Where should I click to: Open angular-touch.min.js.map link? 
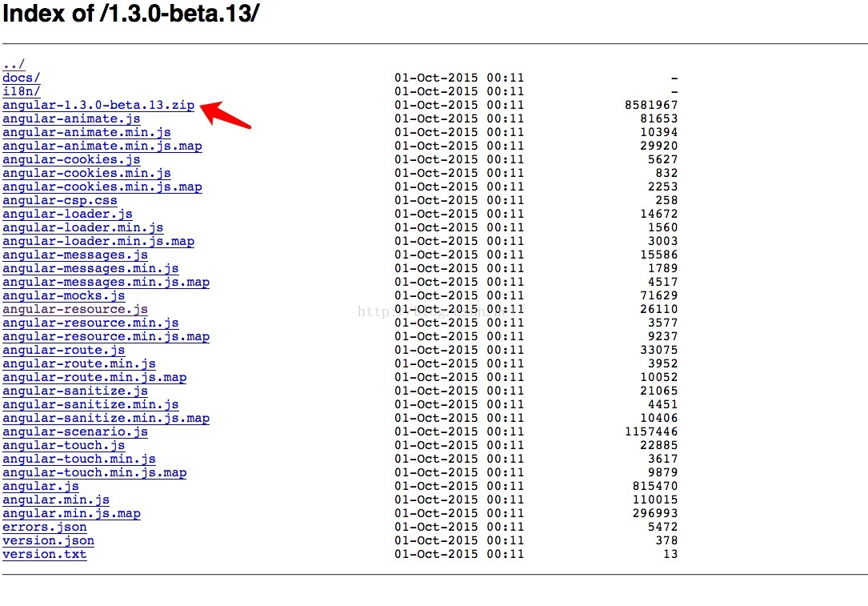[94, 472]
